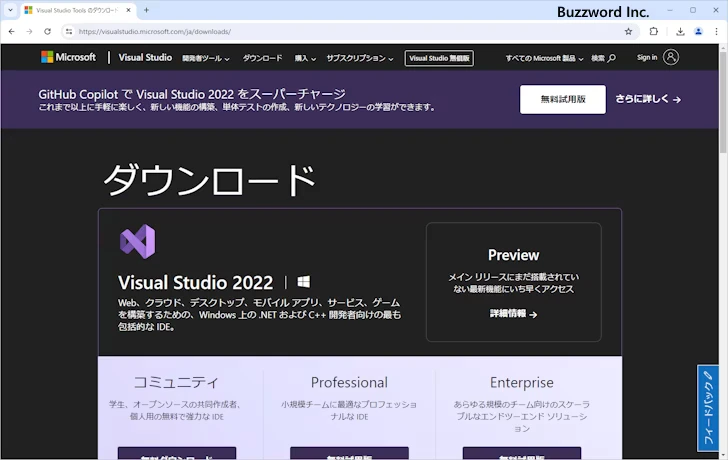
Task: Click the Windows logo next to Visual Studio 2022
Action: (x=304, y=282)
